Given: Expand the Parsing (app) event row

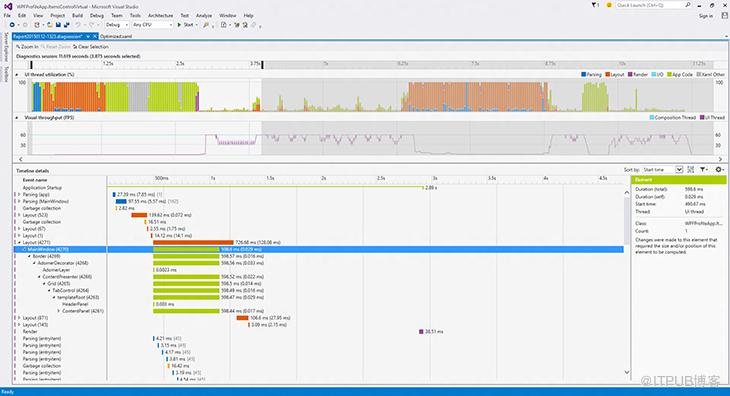Looking at the screenshot, I should [x=19, y=195].
